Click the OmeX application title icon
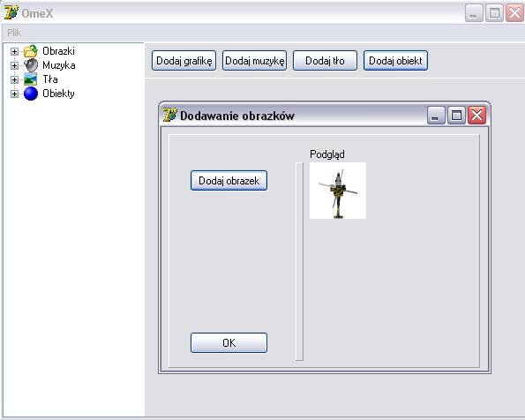Screen dimensions: 525x420 tap(11, 12)
